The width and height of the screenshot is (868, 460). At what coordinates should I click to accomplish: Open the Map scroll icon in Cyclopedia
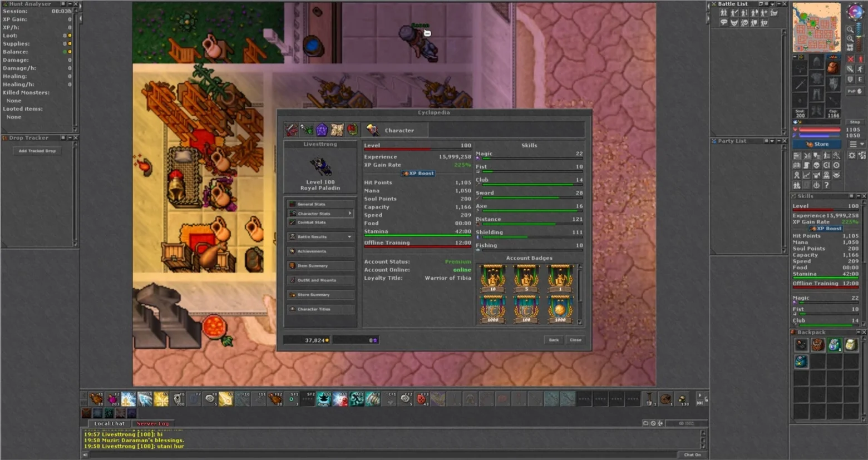tap(337, 130)
